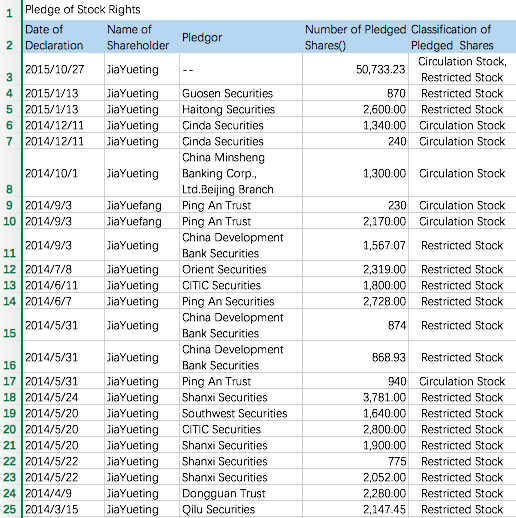The height and width of the screenshot is (518, 516).
Task: Click the value 1,900.00
Action: coord(384,445)
